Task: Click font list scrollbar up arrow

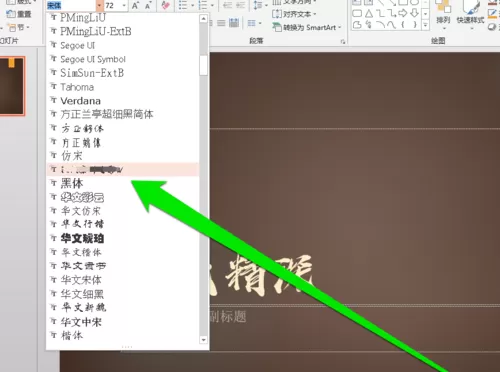Action: tap(203, 19)
